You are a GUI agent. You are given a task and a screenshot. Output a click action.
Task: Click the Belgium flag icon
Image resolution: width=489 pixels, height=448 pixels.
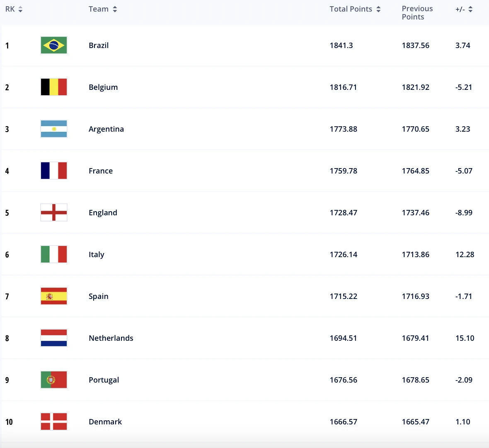(53, 87)
